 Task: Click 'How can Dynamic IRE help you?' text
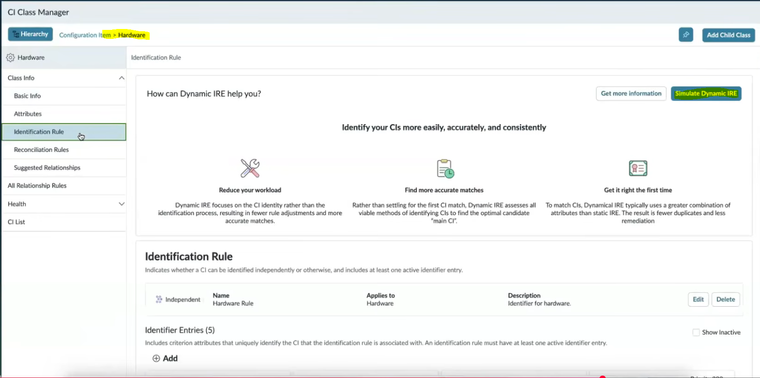click(x=204, y=94)
